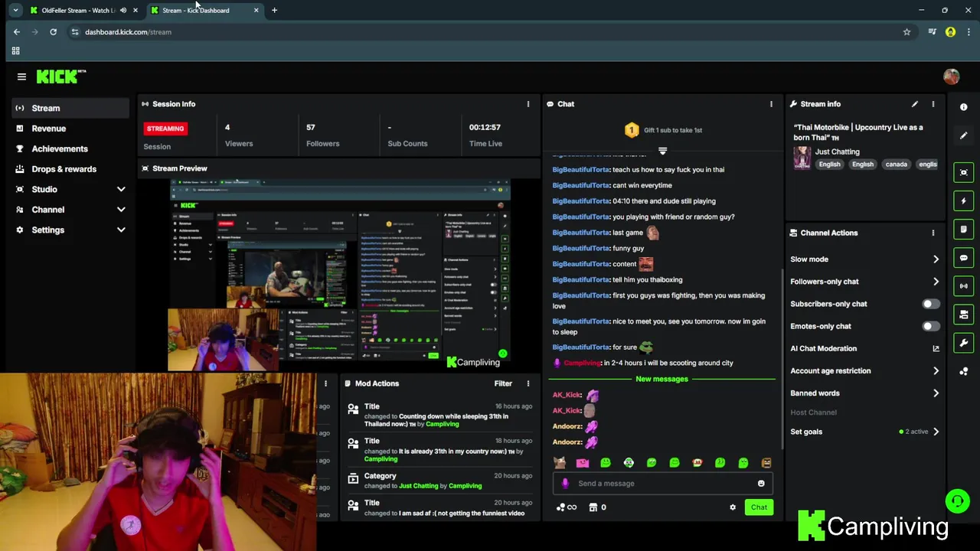Toggle Subscribers-only chat switch
This screenshot has height=551, width=980.
pyautogui.click(x=930, y=304)
